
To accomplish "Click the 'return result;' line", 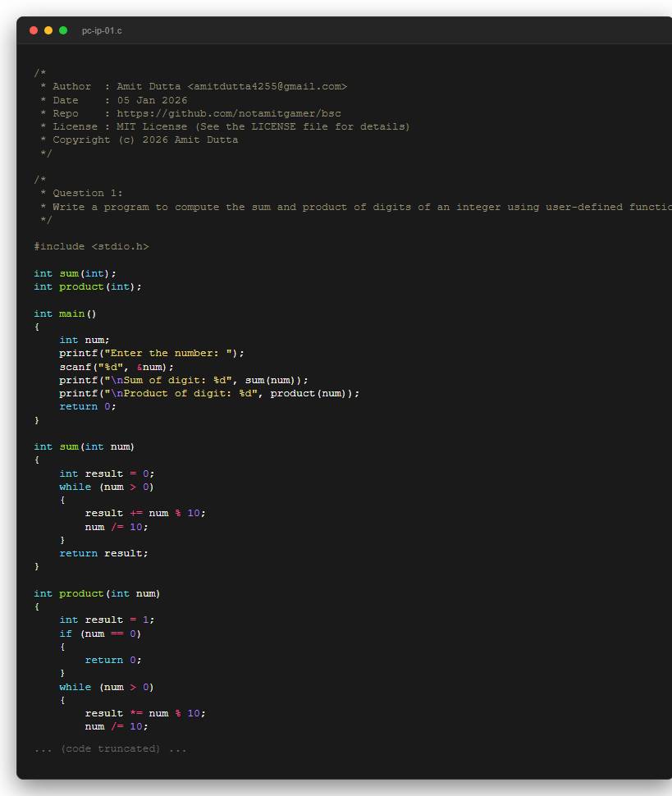I will pyautogui.click(x=103, y=553).
